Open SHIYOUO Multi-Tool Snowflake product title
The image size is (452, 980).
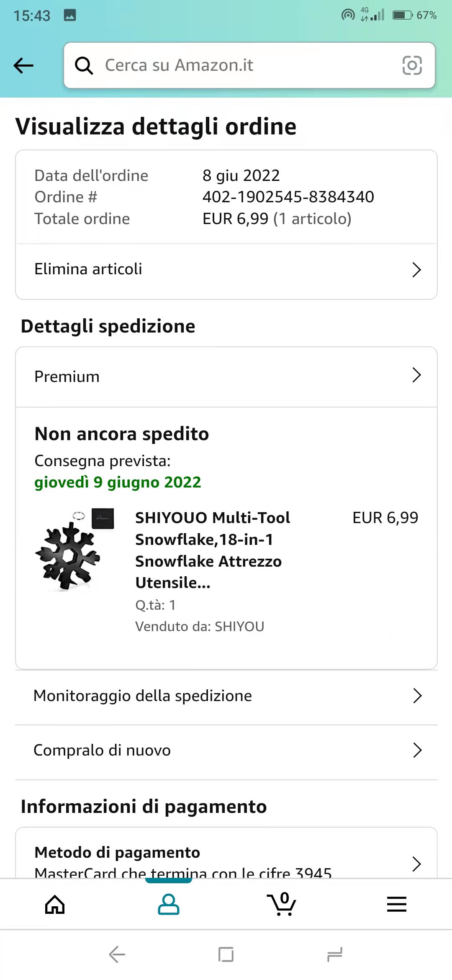213,550
